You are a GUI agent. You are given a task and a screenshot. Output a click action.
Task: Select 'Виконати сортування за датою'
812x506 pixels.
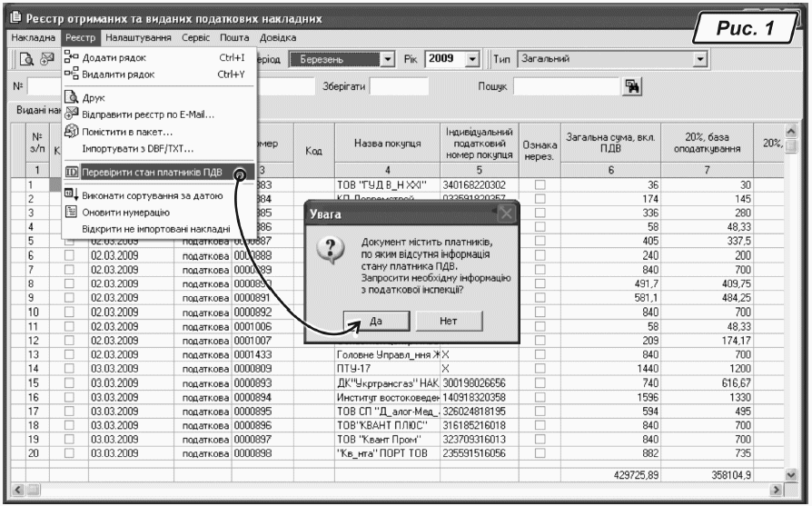pyautogui.click(x=152, y=194)
